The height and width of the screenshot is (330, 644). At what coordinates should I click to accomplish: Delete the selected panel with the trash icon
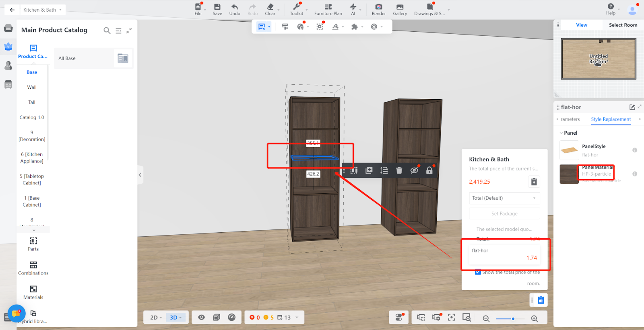click(399, 170)
